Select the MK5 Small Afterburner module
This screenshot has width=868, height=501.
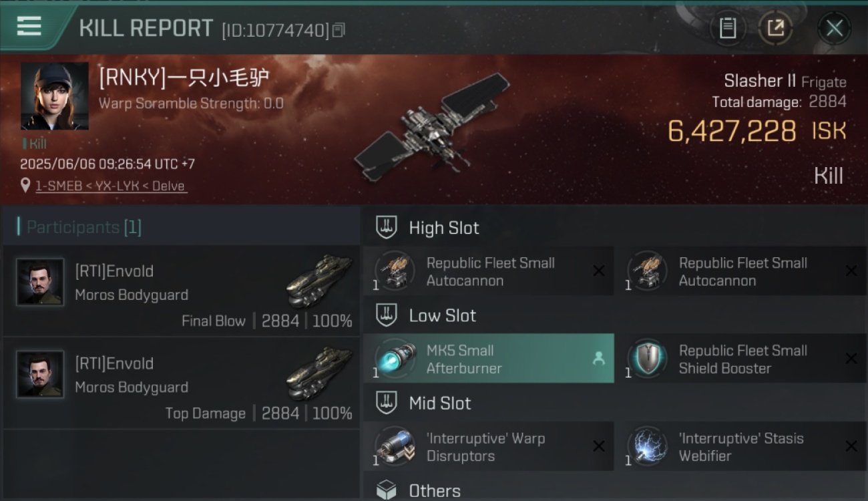(x=488, y=359)
